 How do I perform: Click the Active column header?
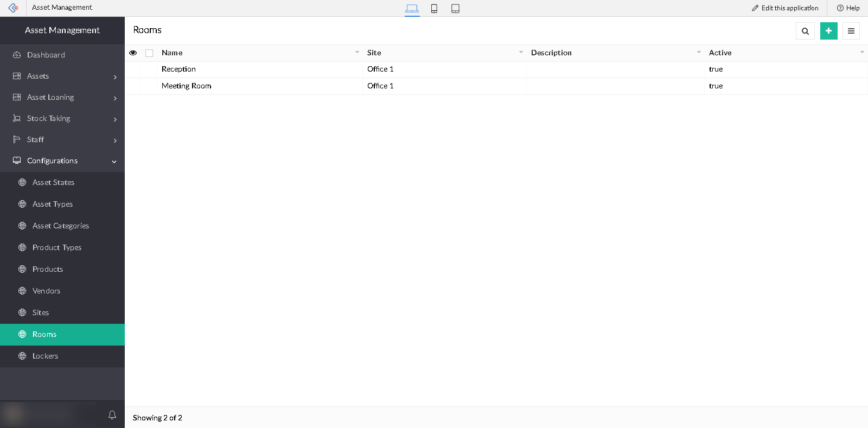[720, 53]
